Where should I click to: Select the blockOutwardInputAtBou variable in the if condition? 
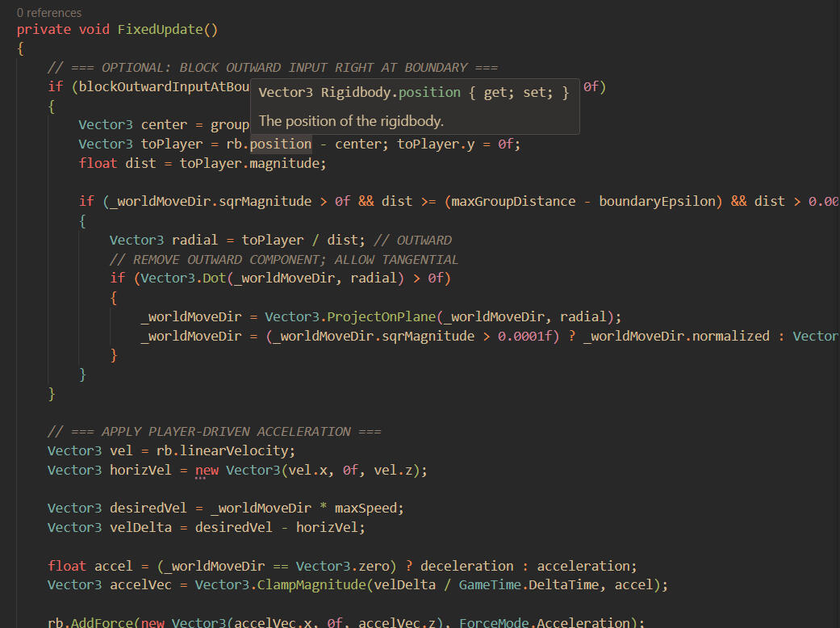(x=165, y=86)
